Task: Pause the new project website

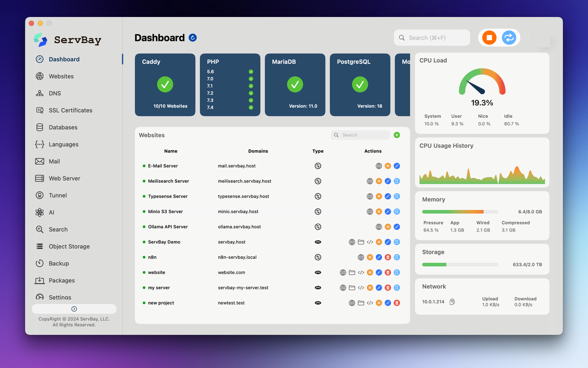Action: pyautogui.click(x=379, y=303)
